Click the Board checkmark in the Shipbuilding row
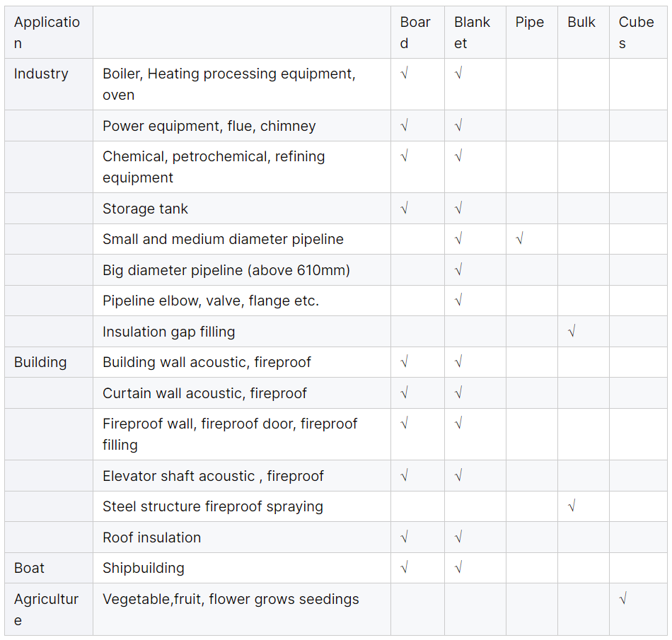Screen dimensions: 672x640 [404, 568]
